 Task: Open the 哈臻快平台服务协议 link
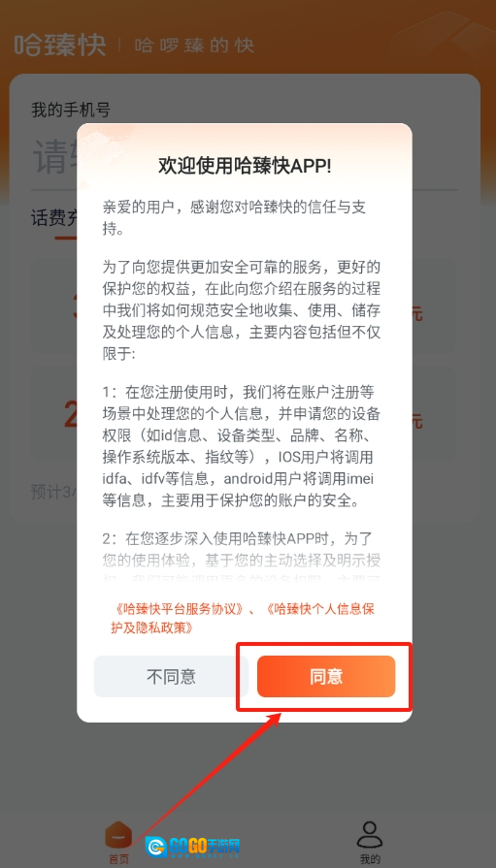[181, 609]
